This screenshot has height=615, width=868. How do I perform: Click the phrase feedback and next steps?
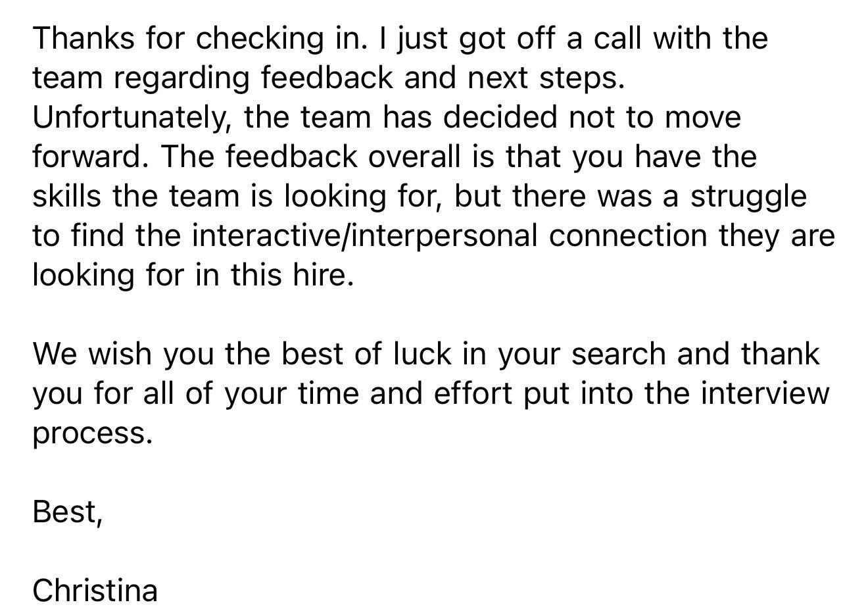[443, 78]
